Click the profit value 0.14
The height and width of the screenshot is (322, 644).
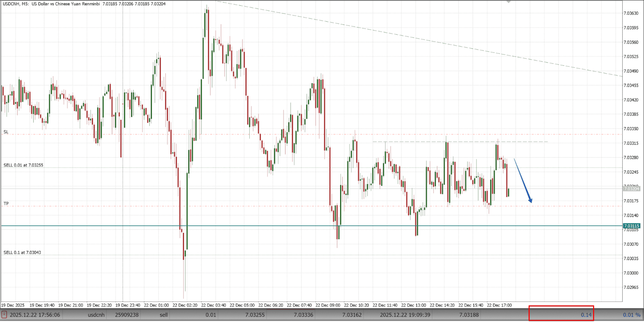[x=586, y=315]
